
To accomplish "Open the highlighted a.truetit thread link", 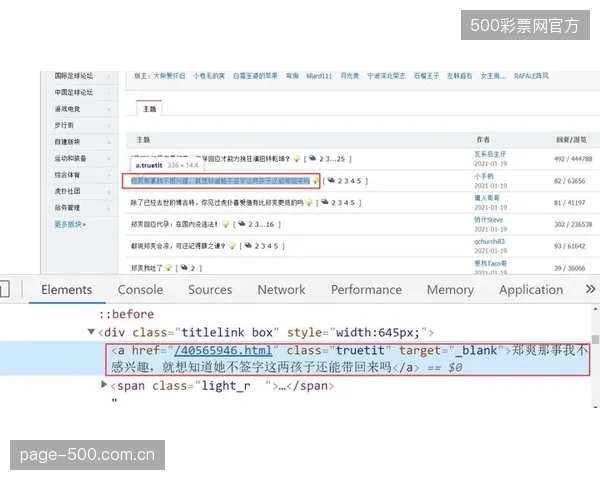I will 220,181.
